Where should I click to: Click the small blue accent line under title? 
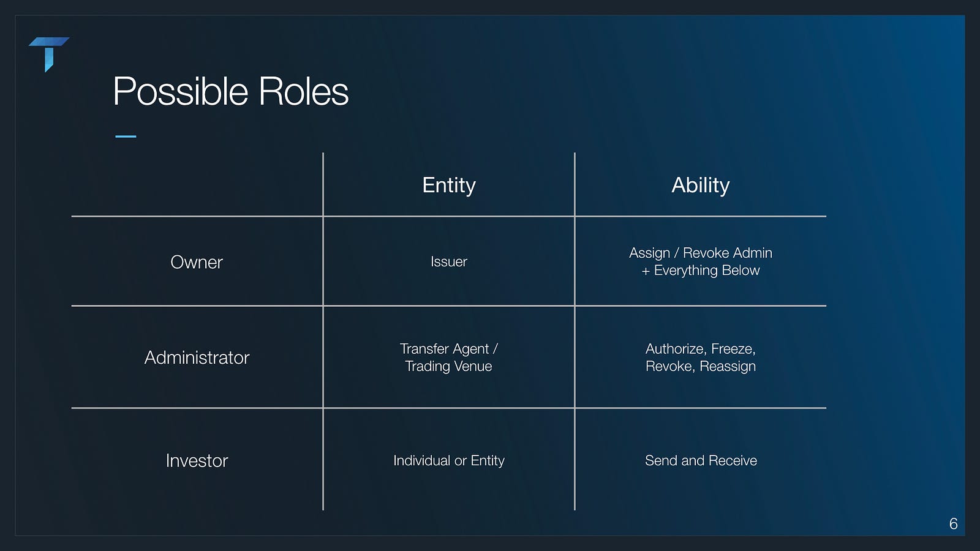click(x=126, y=136)
